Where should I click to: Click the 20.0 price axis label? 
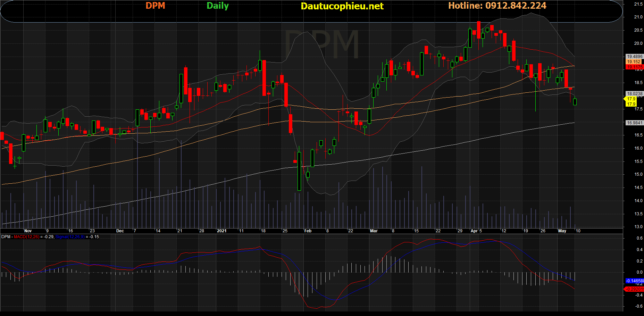tap(638, 43)
